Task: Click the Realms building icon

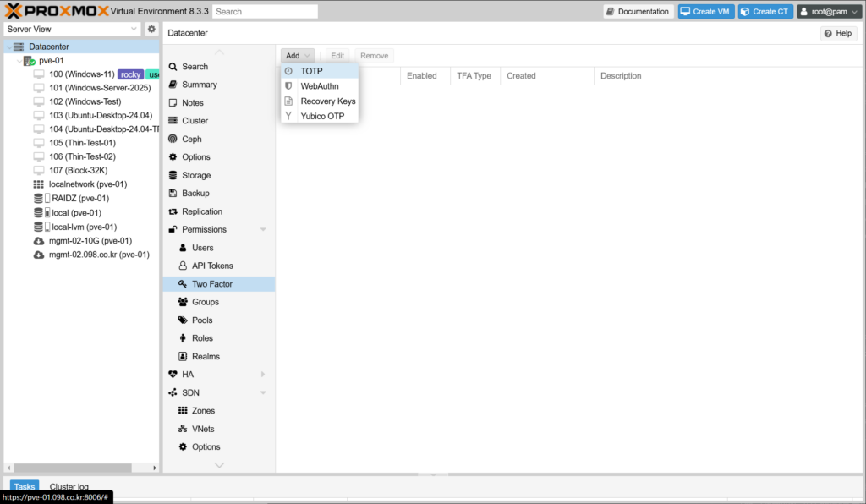Action: 183,357
